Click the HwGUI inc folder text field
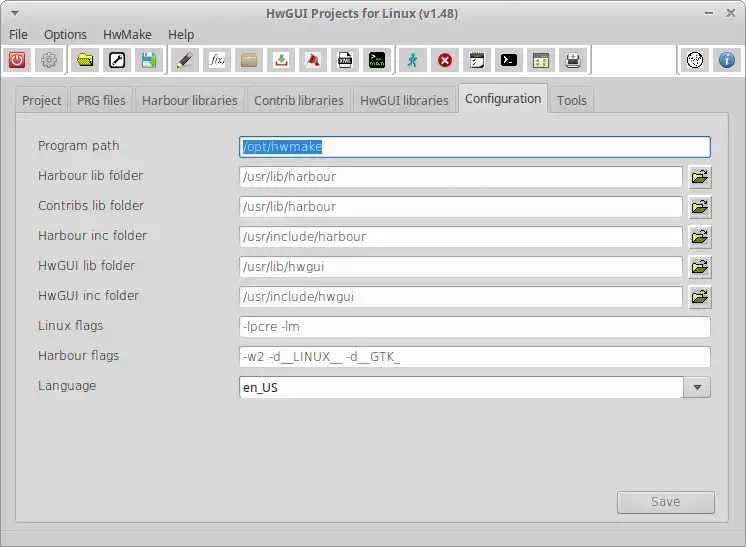The width and height of the screenshot is (746, 547). (x=461, y=297)
